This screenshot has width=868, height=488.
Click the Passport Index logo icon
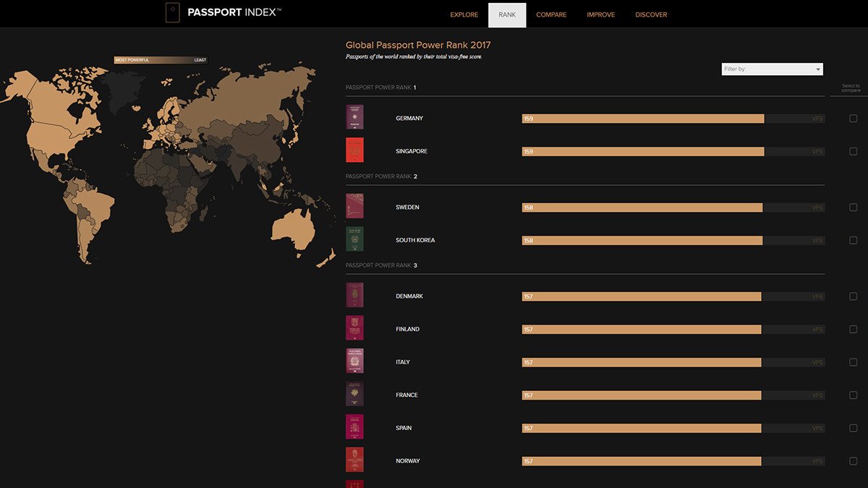[172, 13]
